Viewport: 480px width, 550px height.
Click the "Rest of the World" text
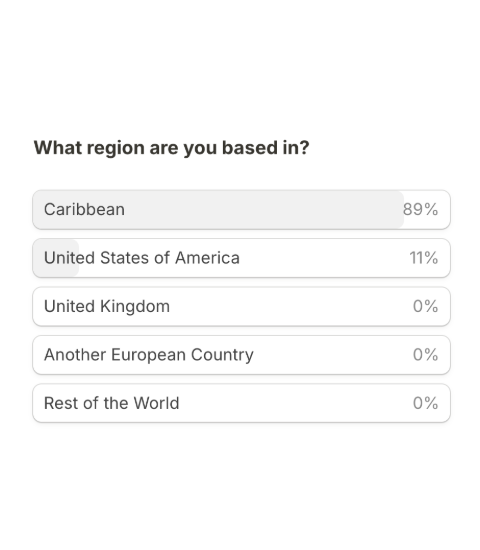112,403
